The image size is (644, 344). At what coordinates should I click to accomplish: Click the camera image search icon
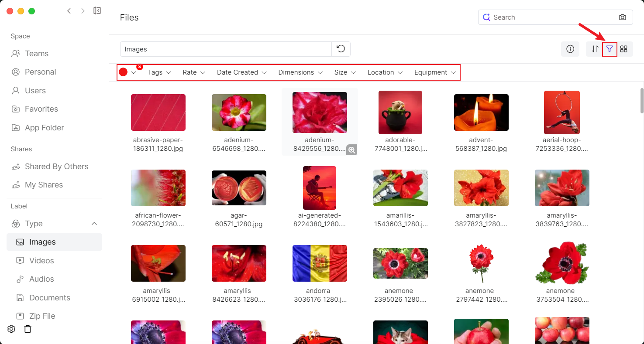click(x=622, y=17)
